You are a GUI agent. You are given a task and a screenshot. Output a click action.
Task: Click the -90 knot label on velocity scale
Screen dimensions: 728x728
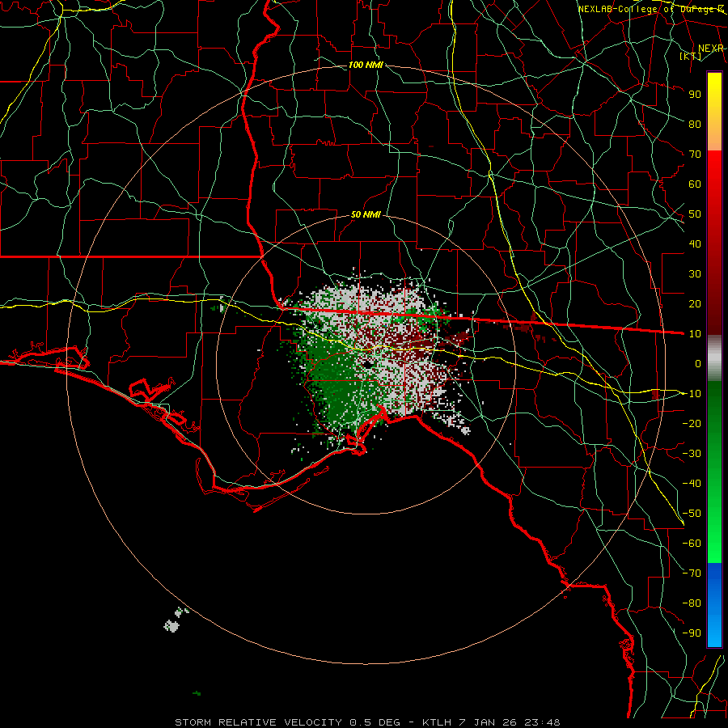coord(692,633)
